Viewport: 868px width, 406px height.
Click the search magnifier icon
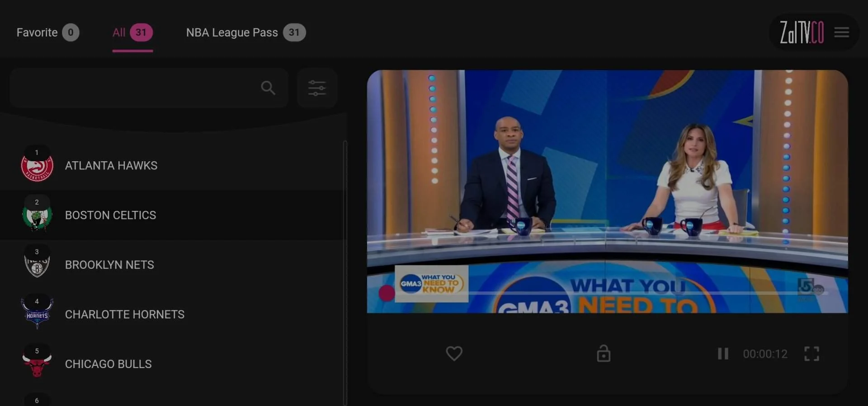coord(268,88)
